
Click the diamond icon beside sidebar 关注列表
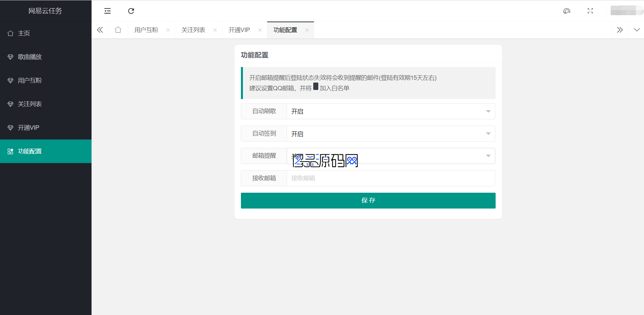(10, 104)
